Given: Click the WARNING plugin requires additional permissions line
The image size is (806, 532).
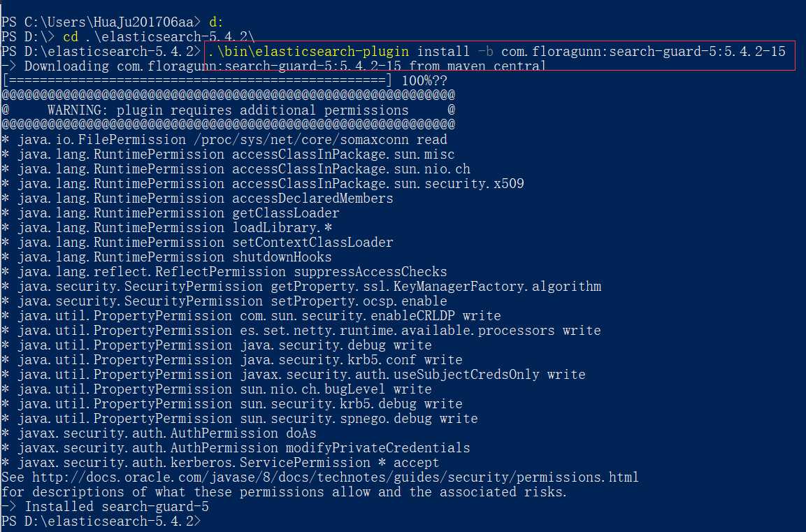Looking at the screenshot, I should point(228,110).
